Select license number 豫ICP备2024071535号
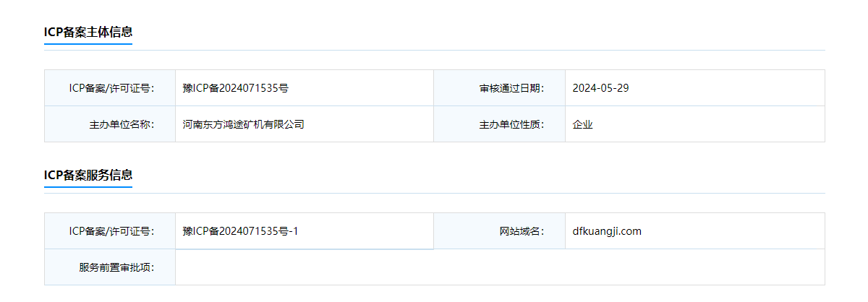The height and width of the screenshot is (302, 868). pyautogui.click(x=236, y=88)
